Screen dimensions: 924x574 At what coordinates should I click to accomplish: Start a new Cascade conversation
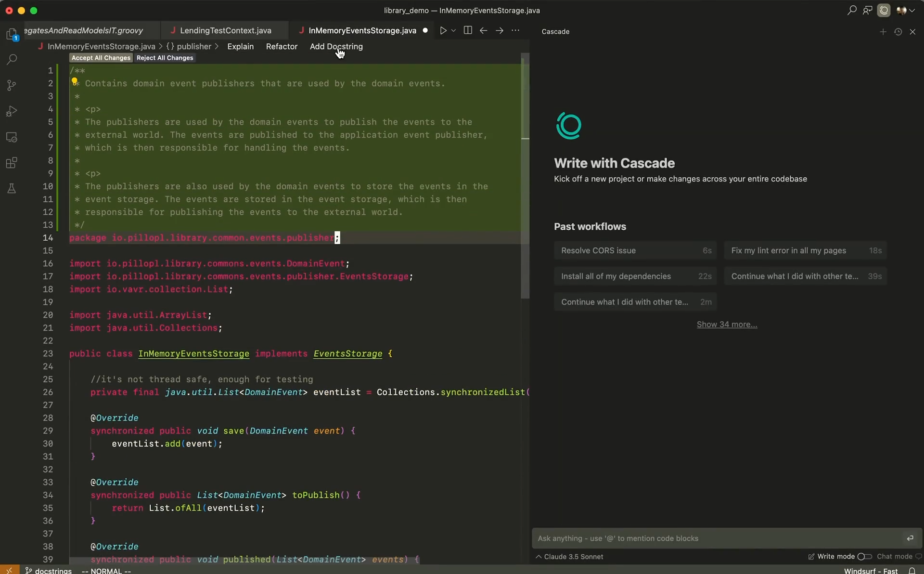click(x=883, y=32)
